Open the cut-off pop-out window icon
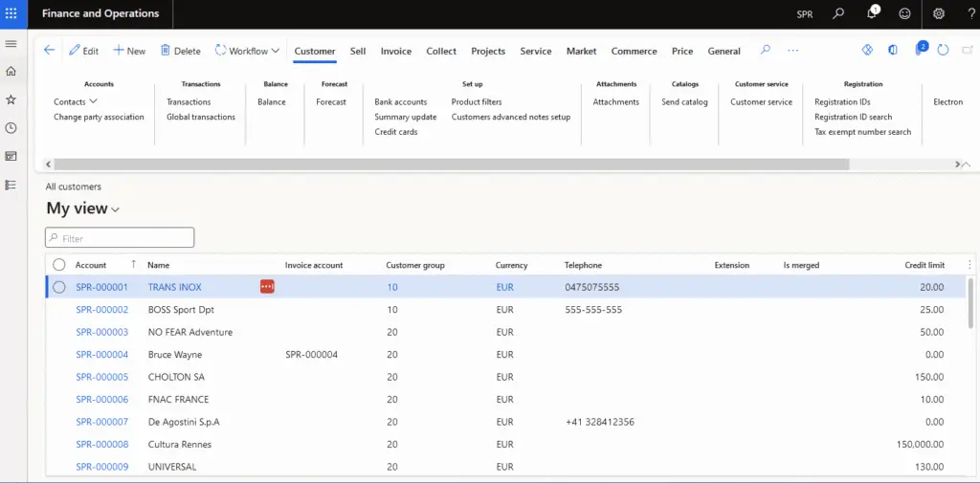 tap(969, 50)
